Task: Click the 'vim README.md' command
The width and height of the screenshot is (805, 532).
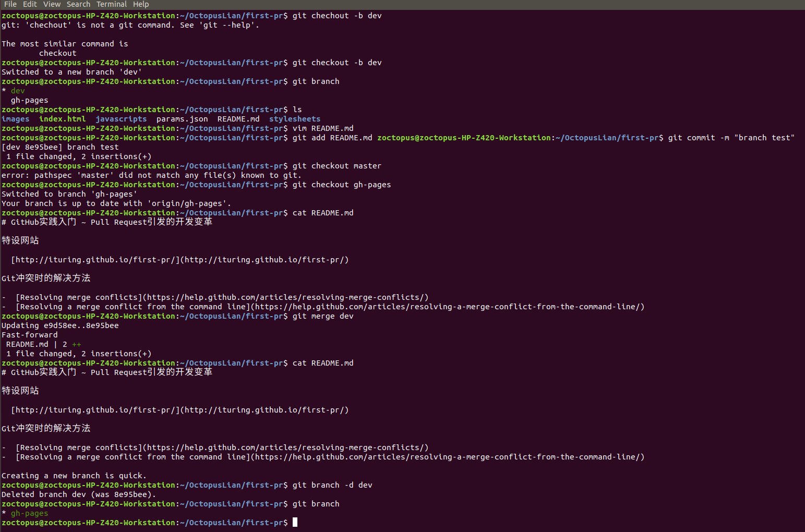Action: coord(323,128)
